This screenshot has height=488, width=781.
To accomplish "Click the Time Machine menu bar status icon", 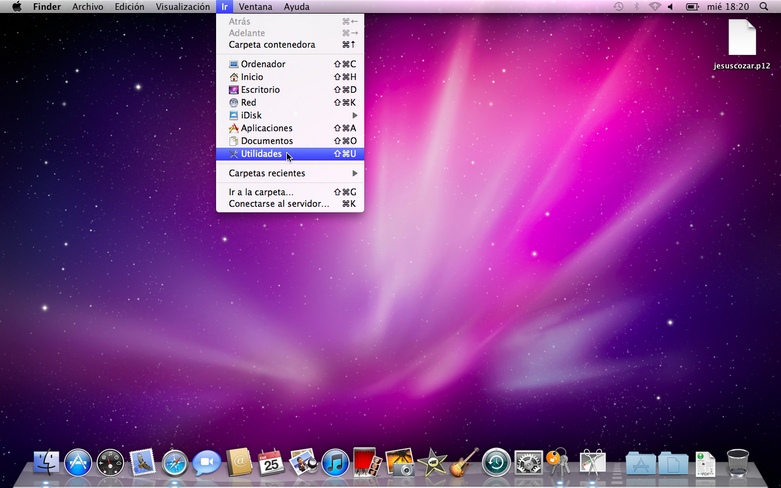I will point(618,6).
